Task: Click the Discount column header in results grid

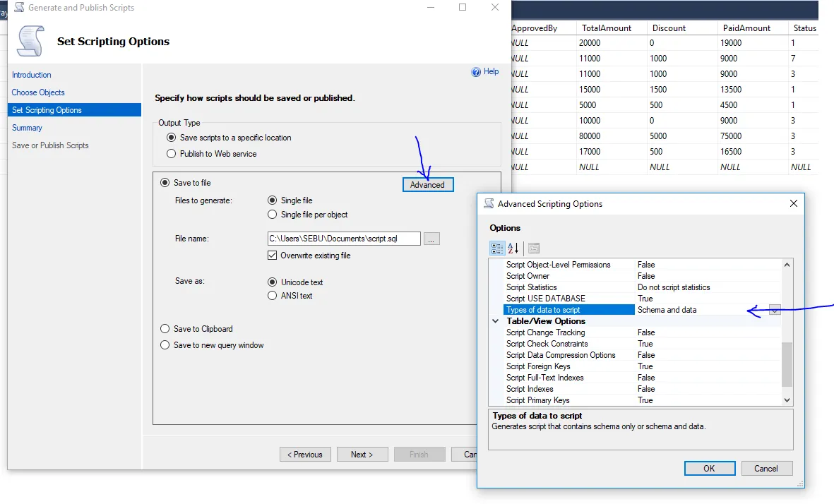Action: [682, 28]
